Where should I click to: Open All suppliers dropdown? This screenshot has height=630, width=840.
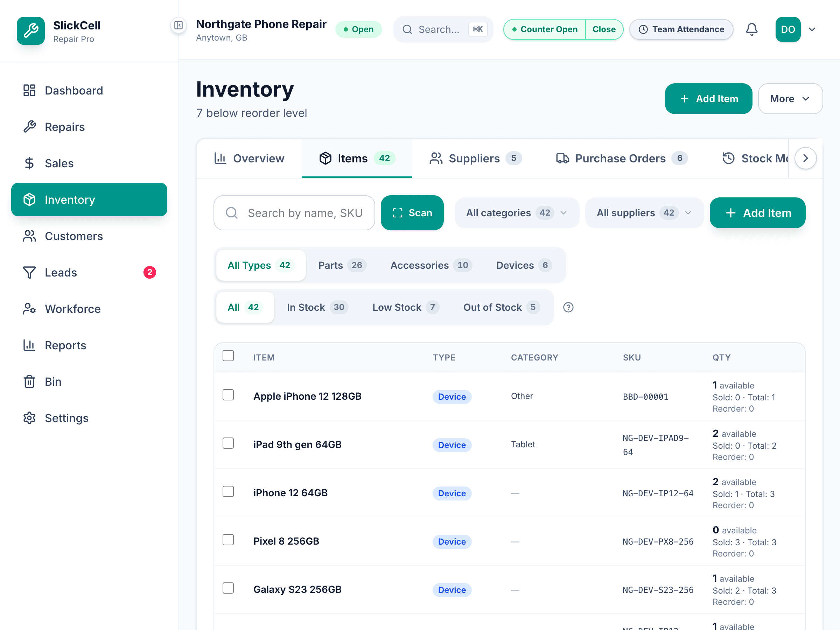click(644, 213)
